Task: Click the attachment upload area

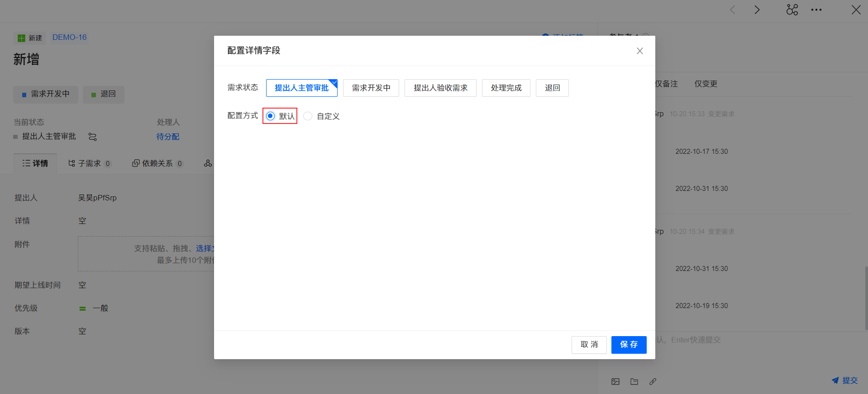Action: pyautogui.click(x=147, y=254)
